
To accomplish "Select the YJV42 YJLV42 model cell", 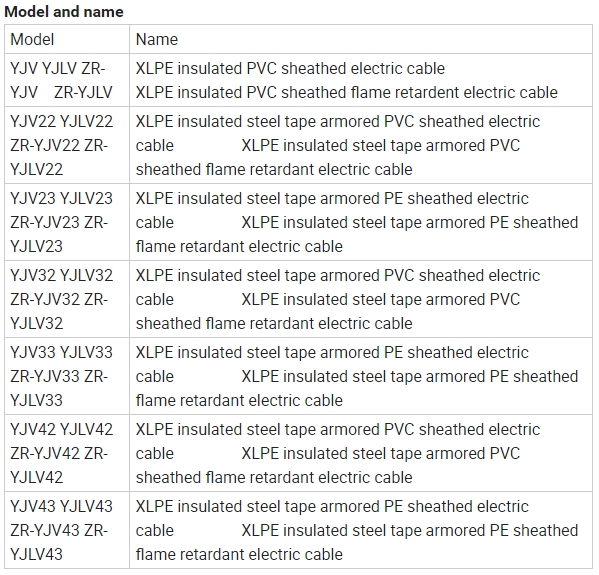I will point(67,453).
